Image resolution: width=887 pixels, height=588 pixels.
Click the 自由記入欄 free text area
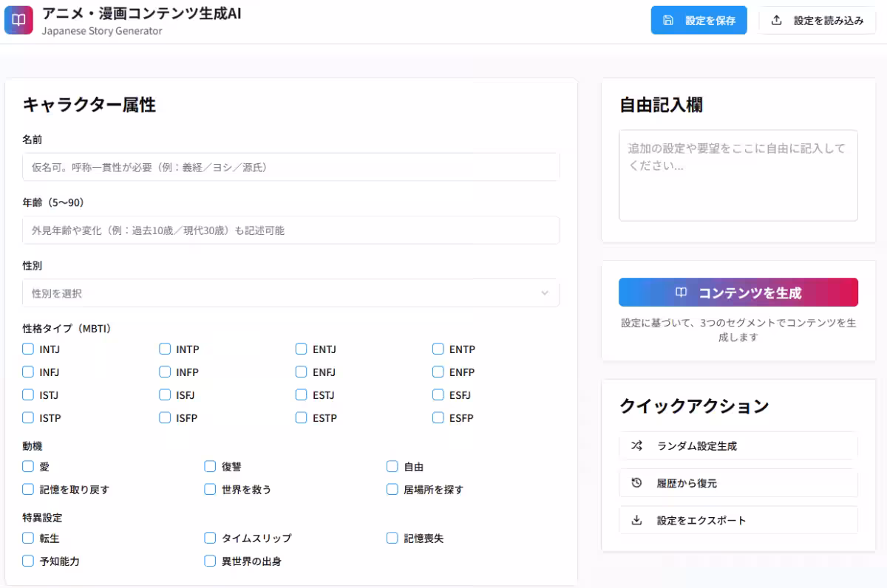click(x=738, y=175)
